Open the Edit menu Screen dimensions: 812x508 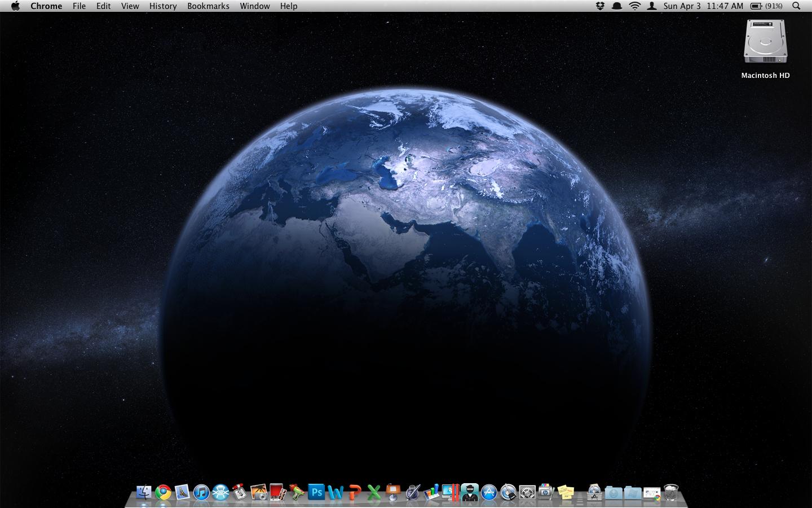(x=104, y=6)
